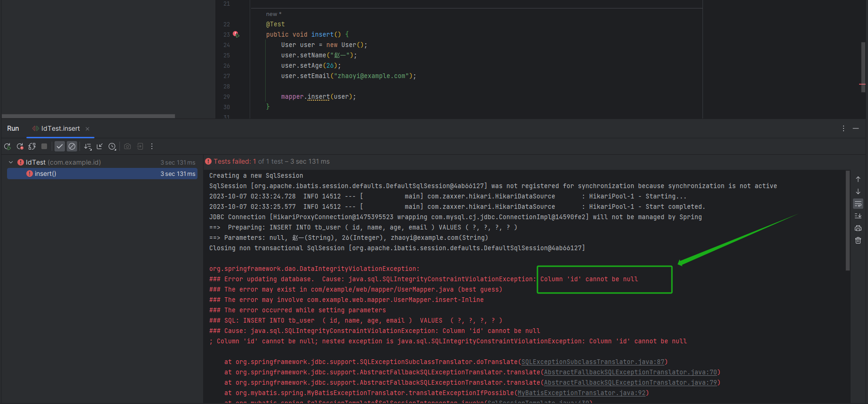Click the 'public void insert()' method declaration
The image size is (868, 404).
point(307,35)
